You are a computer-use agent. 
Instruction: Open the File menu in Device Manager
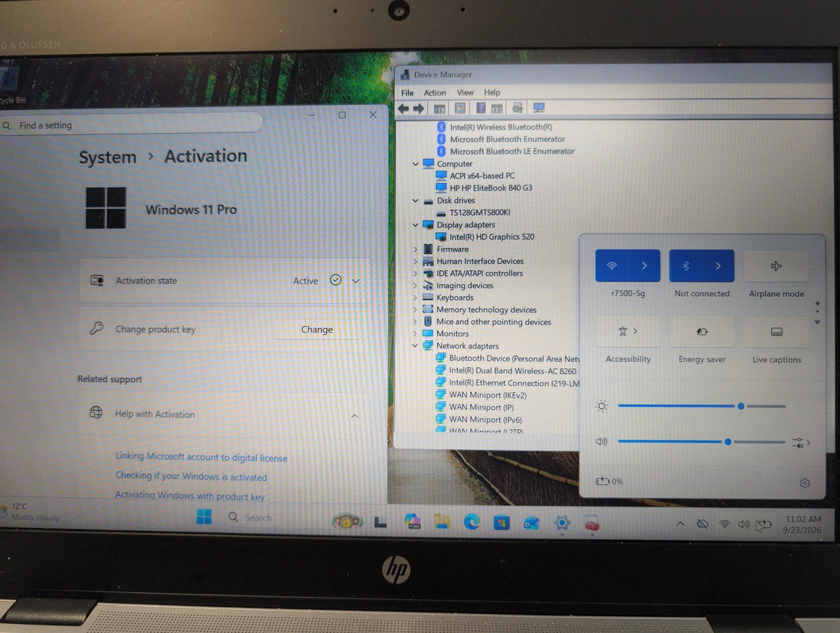[407, 92]
